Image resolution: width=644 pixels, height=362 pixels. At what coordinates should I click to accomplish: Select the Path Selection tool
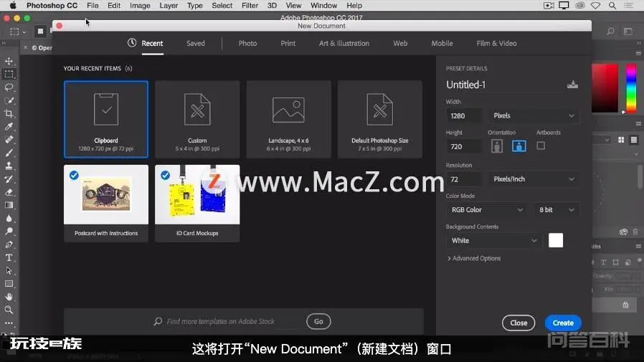click(9, 271)
